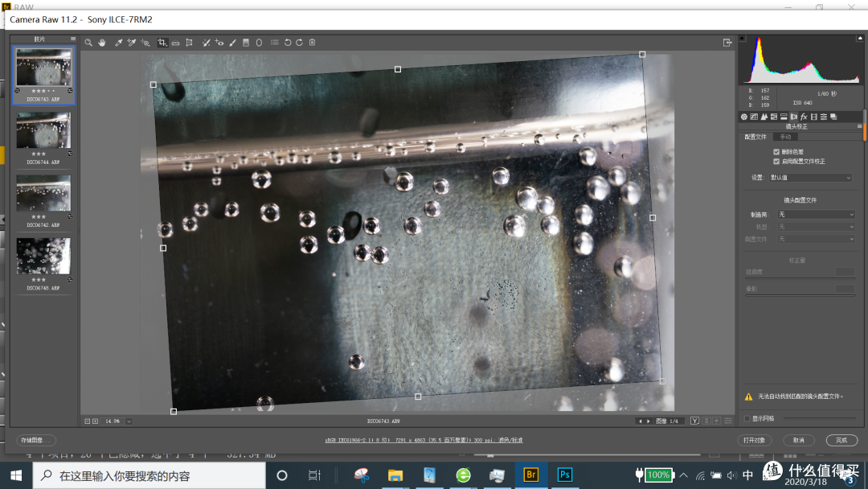Enable the 显示网格 checkbox
This screenshot has height=489, width=868.
click(747, 419)
